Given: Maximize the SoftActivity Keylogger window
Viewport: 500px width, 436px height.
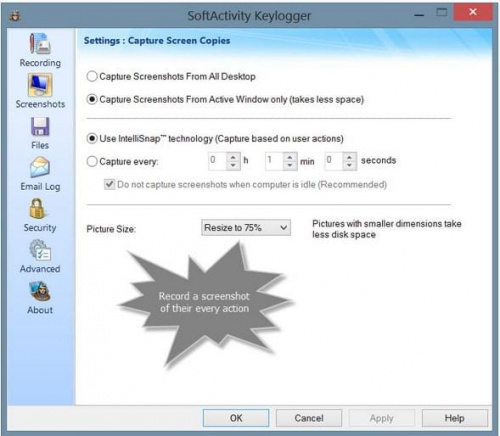Looking at the screenshot, I should pos(442,13).
